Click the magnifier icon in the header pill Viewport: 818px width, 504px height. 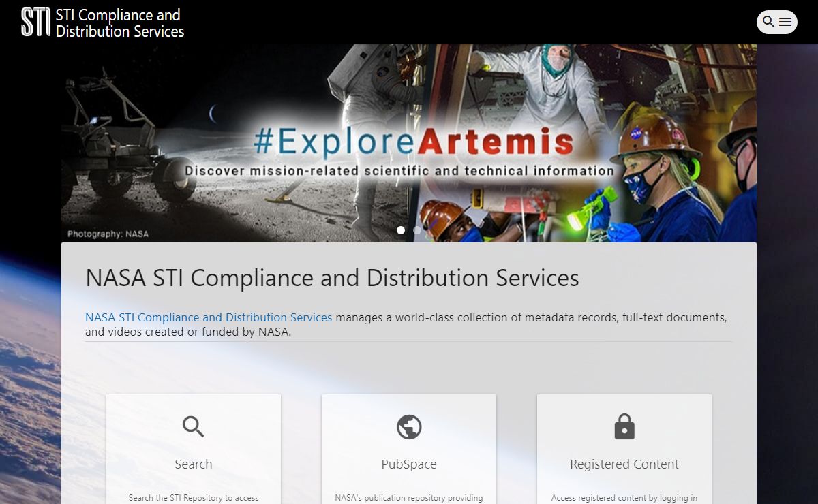(768, 22)
